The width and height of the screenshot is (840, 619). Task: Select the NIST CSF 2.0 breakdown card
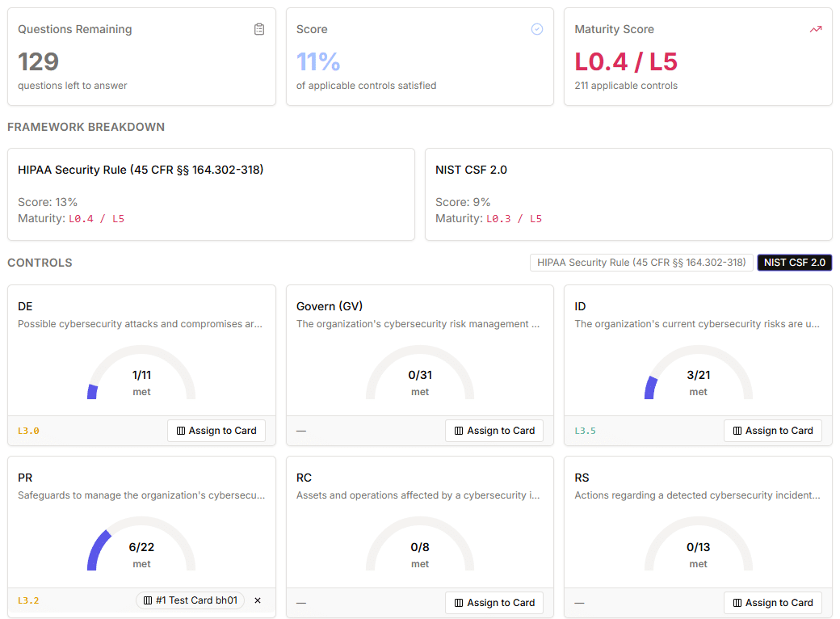tap(628, 194)
